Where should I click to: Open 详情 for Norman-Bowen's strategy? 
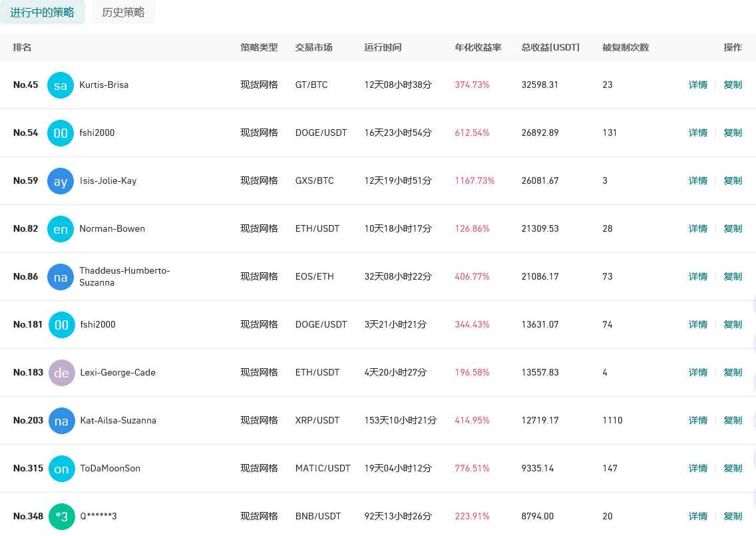click(697, 228)
